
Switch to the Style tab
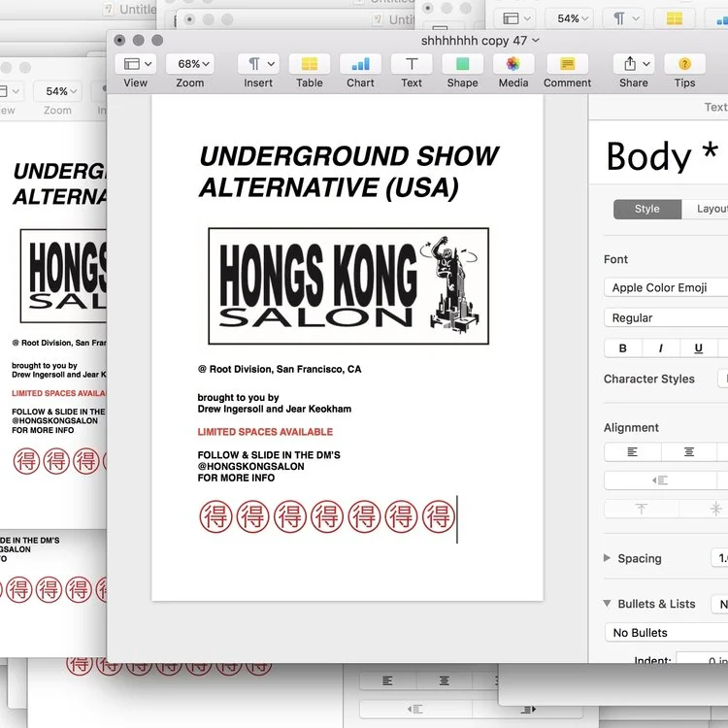647,209
